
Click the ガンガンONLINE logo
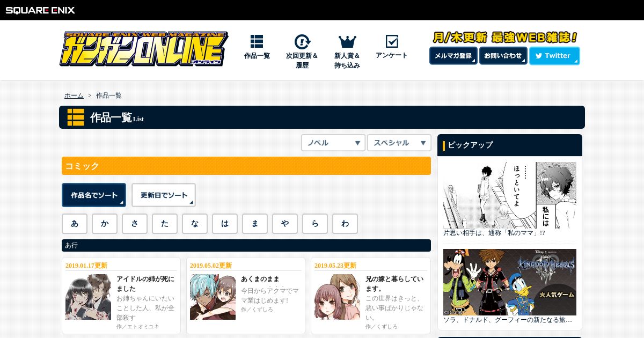click(143, 49)
